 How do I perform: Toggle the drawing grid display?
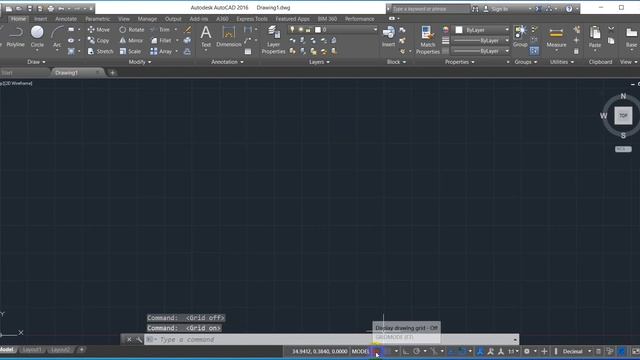[x=377, y=351]
